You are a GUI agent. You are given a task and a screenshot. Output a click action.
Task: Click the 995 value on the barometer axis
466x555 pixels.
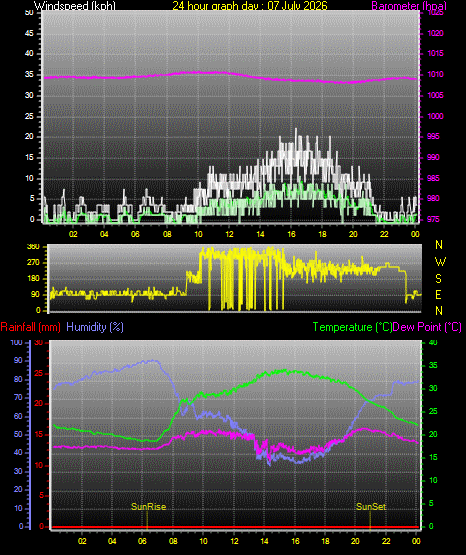[x=433, y=136]
